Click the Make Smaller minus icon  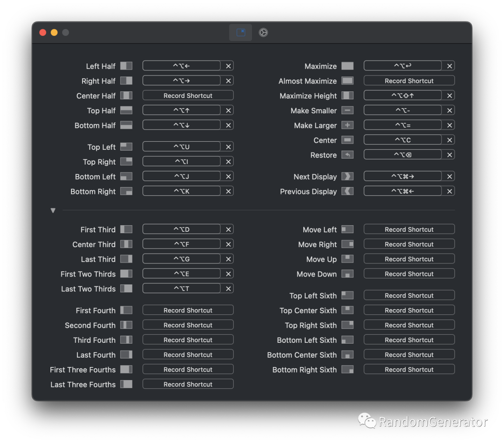[x=348, y=110]
